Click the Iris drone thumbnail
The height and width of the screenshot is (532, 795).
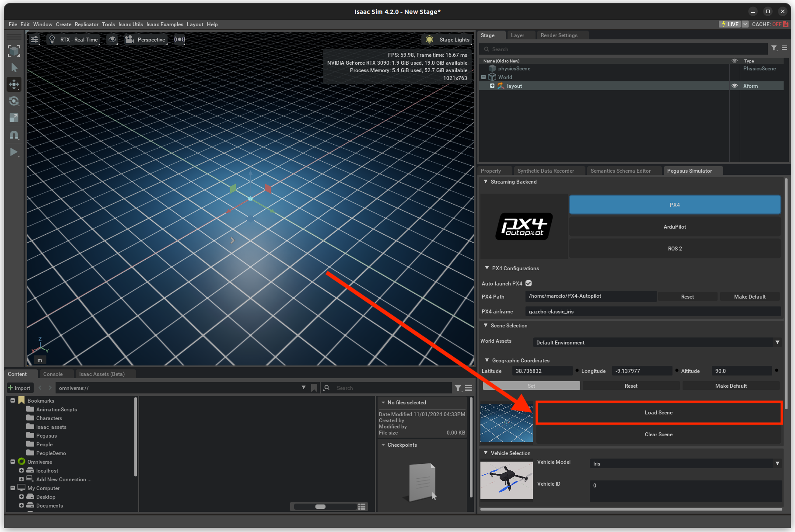point(507,480)
